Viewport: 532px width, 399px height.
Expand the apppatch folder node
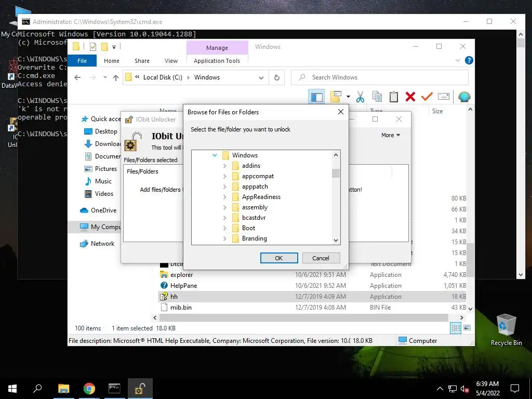tap(224, 187)
